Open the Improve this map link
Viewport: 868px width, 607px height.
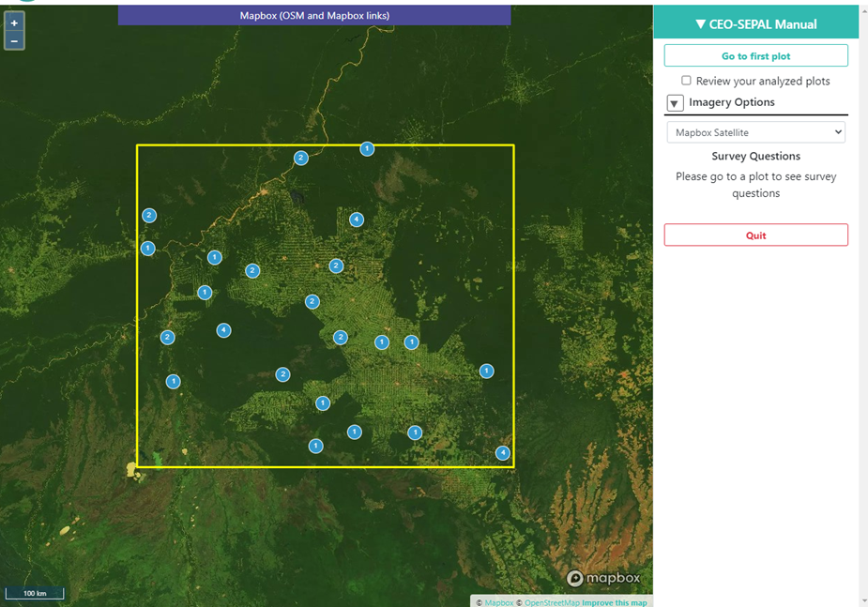click(x=617, y=601)
